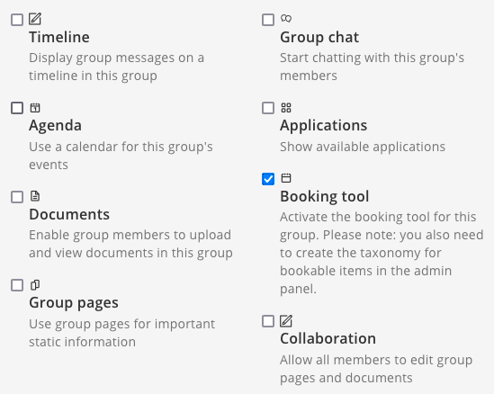Viewport: 494px width, 394px height.
Task: Click the Timeline label
Action: [59, 37]
